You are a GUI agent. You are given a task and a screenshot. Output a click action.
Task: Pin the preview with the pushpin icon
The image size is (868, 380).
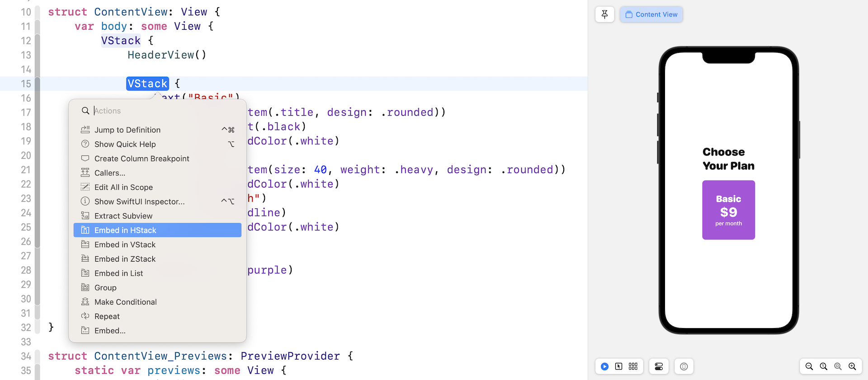pyautogui.click(x=604, y=14)
